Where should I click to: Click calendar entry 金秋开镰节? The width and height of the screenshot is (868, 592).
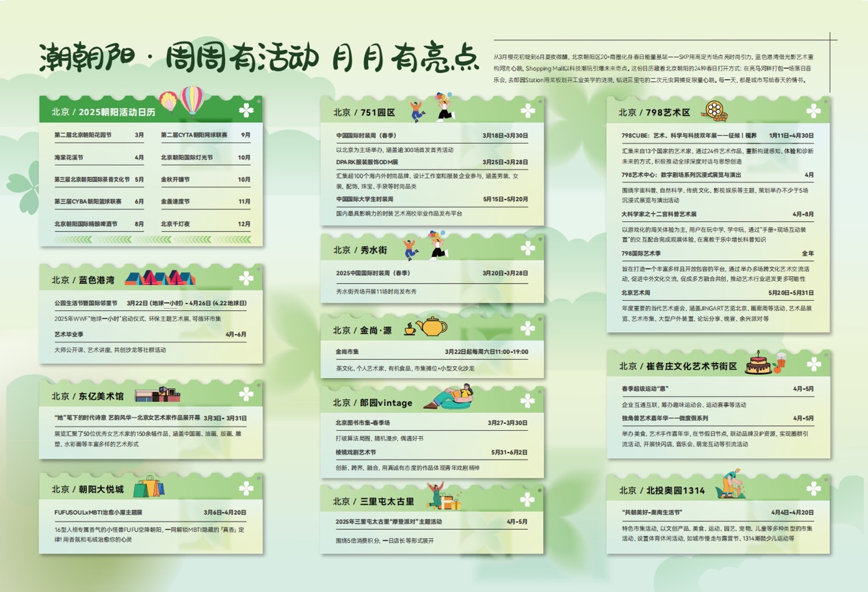coord(175,180)
